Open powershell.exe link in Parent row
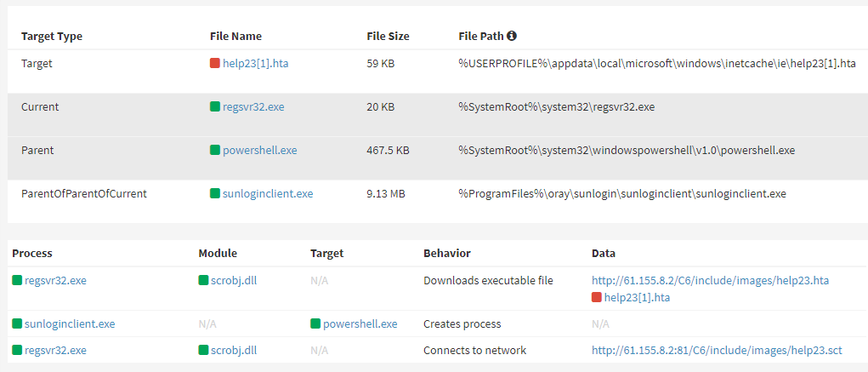The width and height of the screenshot is (868, 372). [259, 151]
